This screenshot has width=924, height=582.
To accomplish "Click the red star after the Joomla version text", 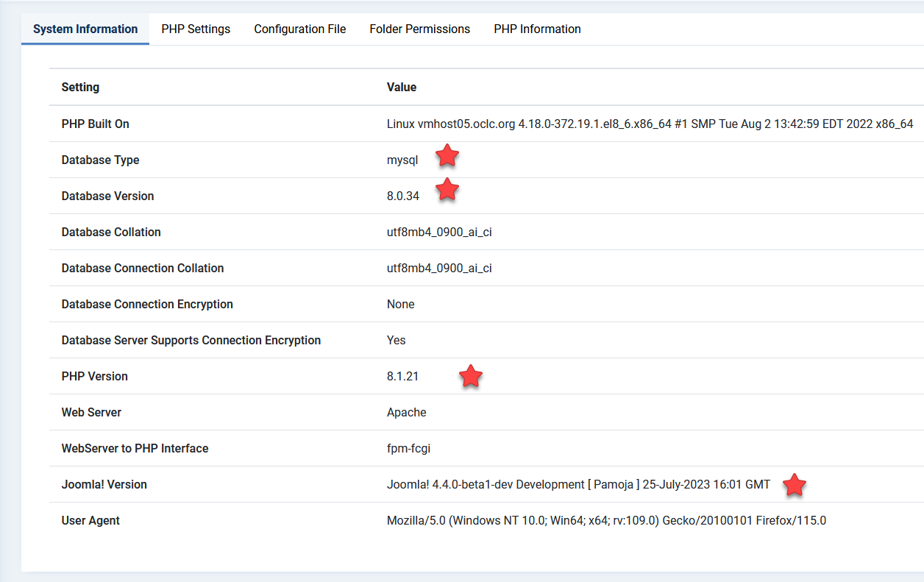I will (x=795, y=485).
